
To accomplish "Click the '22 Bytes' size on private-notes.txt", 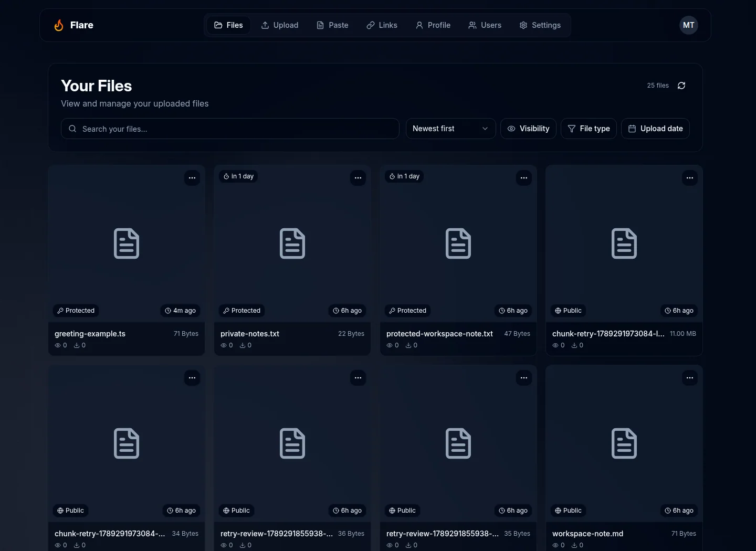I will (x=351, y=334).
